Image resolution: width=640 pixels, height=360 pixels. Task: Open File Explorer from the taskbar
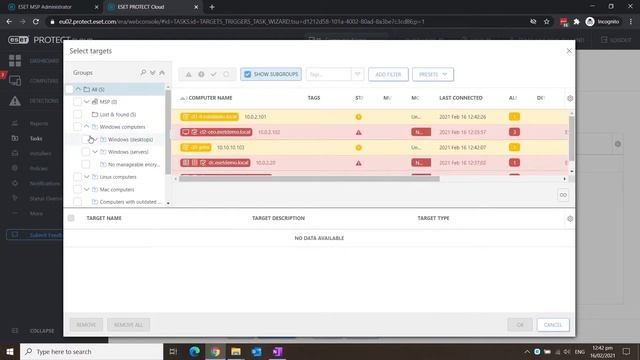236,351
